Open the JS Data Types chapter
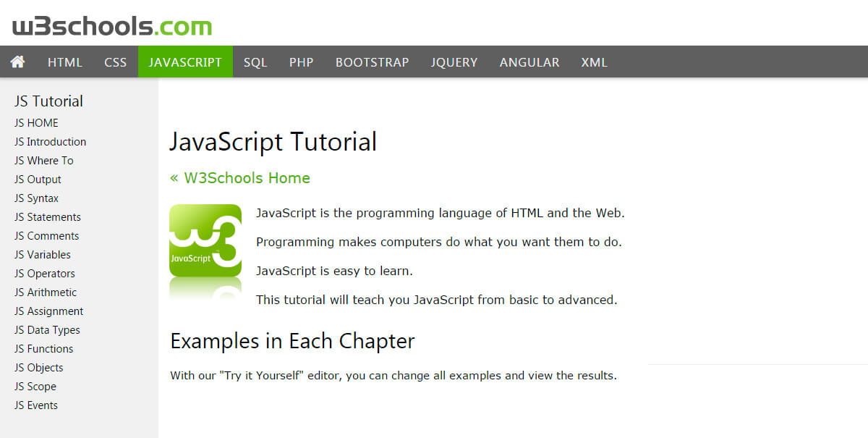 [x=47, y=330]
